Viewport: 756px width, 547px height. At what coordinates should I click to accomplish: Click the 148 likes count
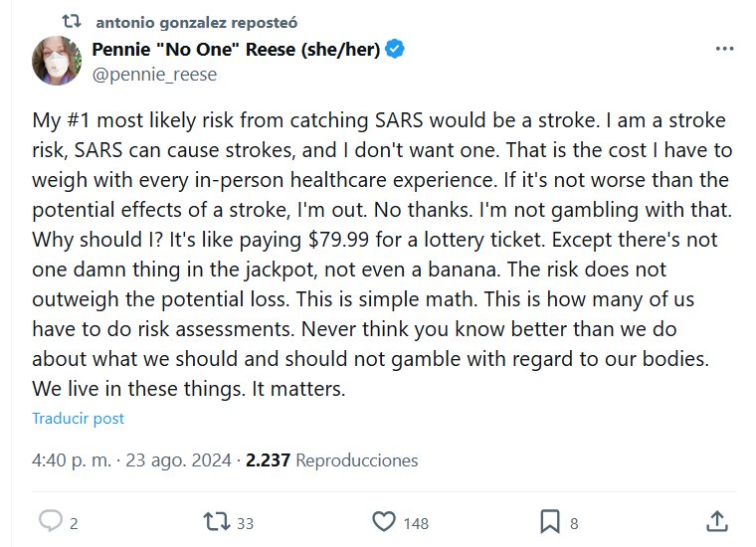[416, 522]
